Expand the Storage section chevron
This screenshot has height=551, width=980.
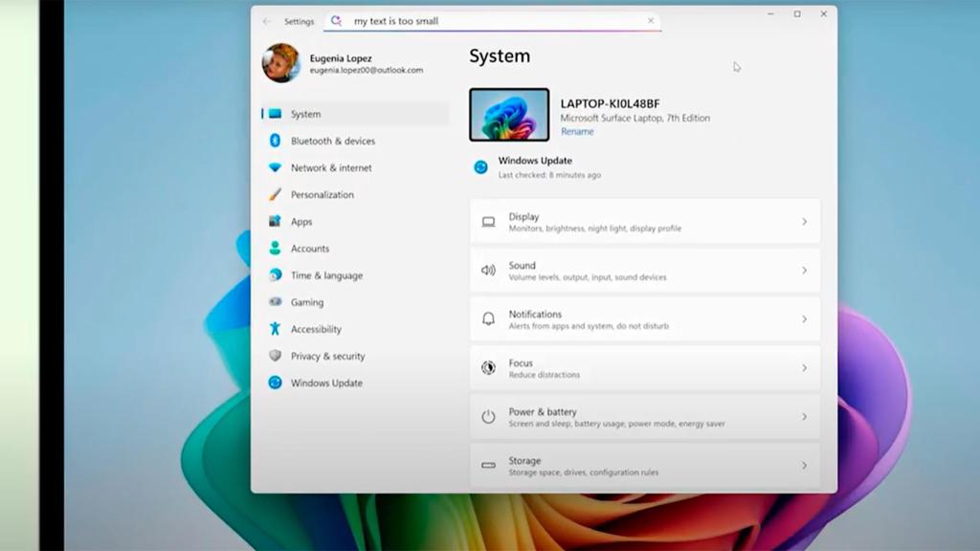[805, 466]
